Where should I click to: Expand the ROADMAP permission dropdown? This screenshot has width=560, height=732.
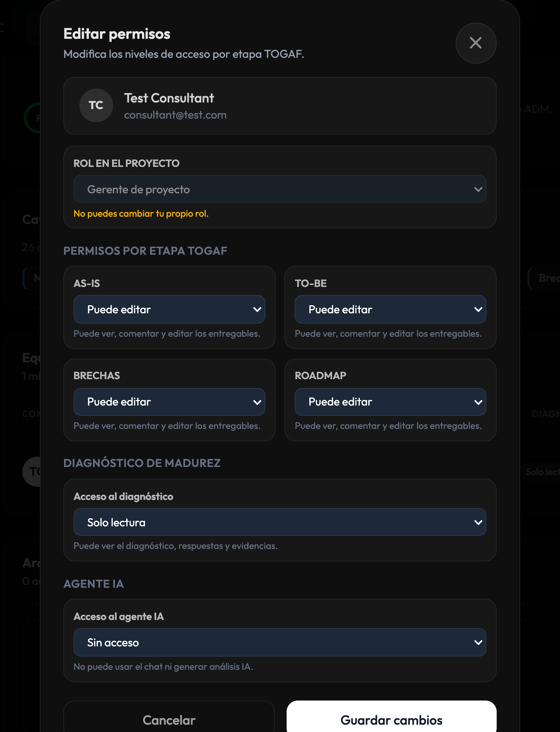tap(390, 402)
